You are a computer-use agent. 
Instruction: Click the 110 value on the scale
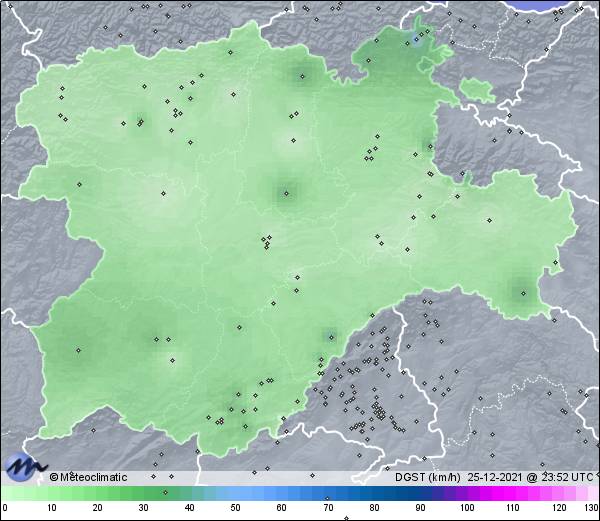513,508
